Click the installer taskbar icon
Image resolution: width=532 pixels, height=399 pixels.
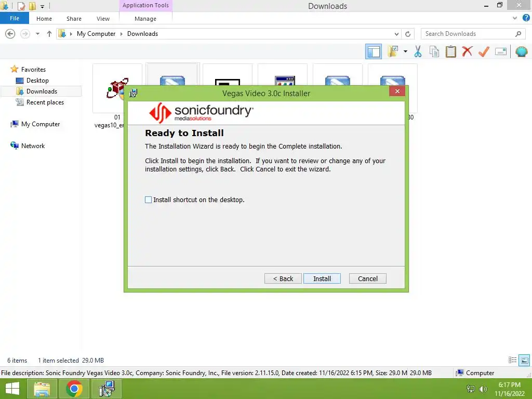(x=107, y=389)
